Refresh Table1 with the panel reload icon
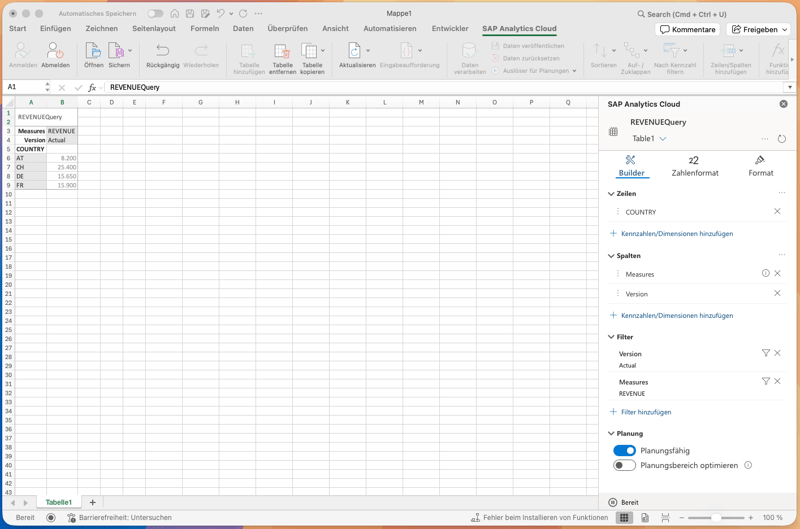Screen dimensions: 800x529 (x=781, y=139)
